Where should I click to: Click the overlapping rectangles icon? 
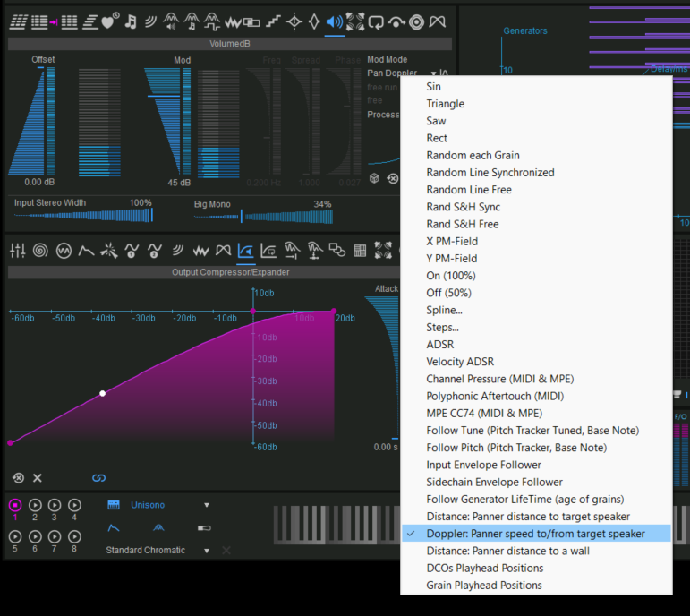coord(251,22)
